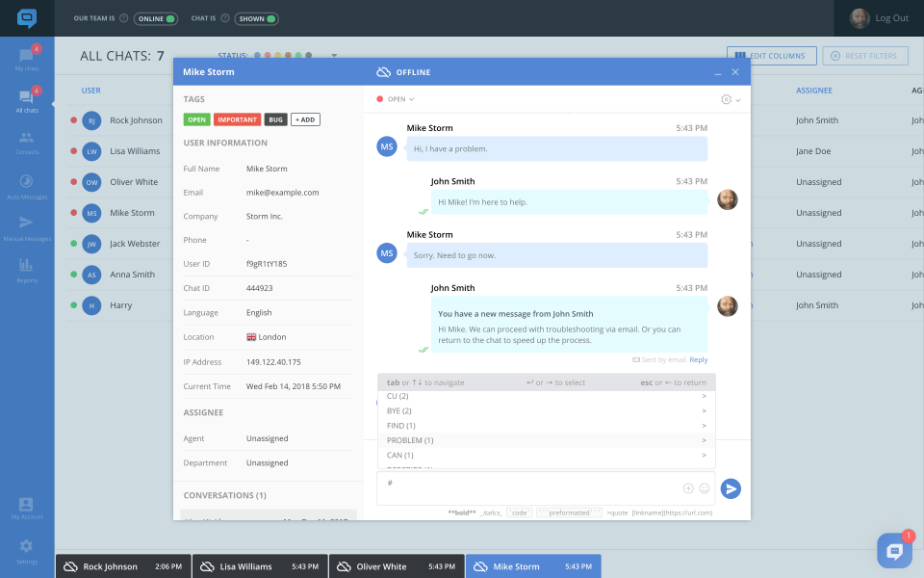
Task: Minimize the Mike Storm chat panel
Action: 718,72
